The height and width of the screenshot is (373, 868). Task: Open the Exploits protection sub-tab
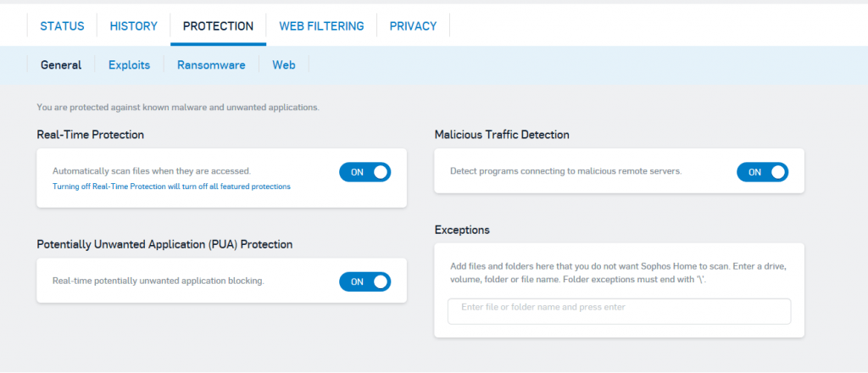click(129, 65)
